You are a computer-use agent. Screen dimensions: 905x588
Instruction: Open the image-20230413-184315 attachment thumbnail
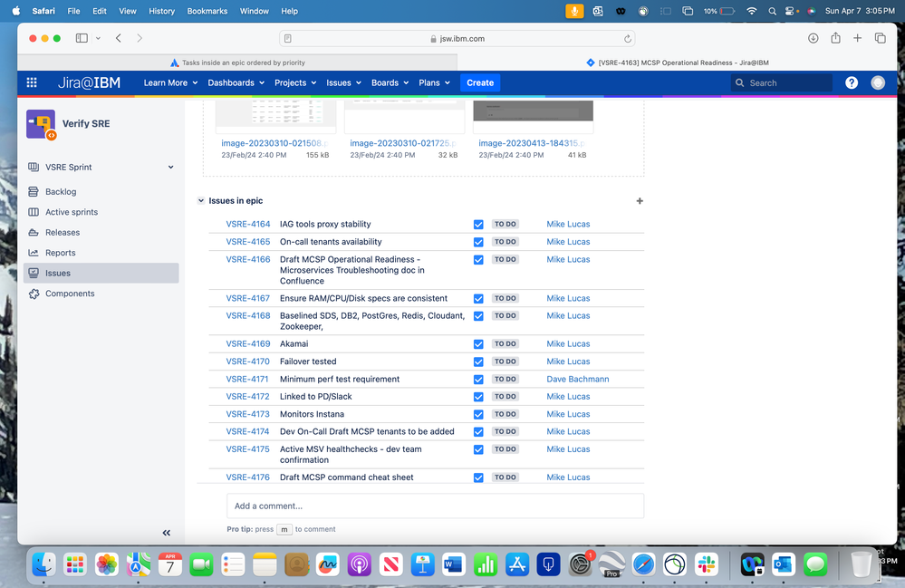coord(534,117)
